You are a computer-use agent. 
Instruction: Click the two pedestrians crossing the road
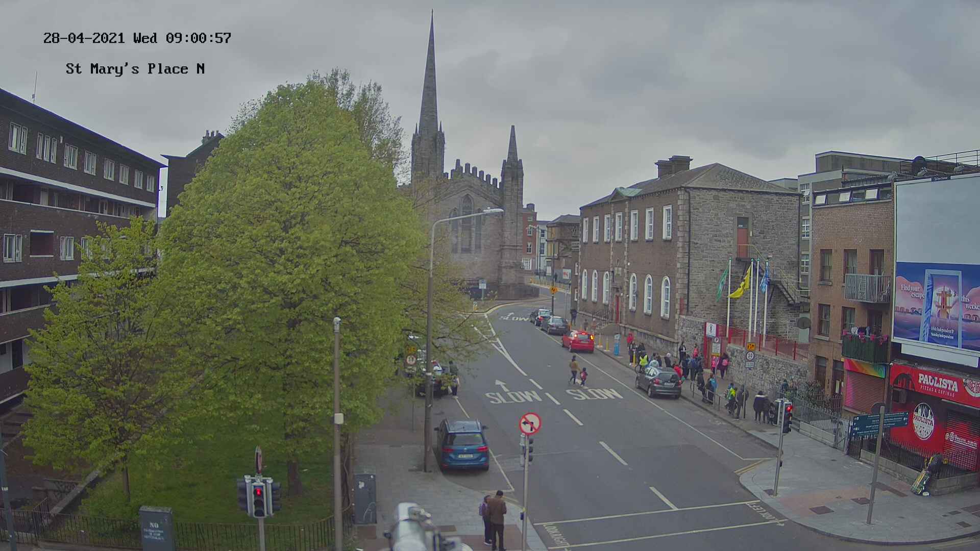[x=578, y=371]
